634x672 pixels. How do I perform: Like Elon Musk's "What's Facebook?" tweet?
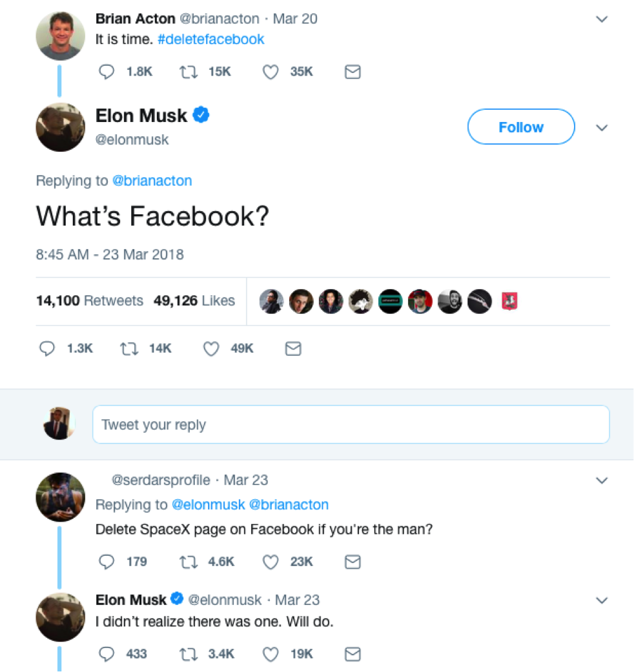pyautogui.click(x=211, y=349)
